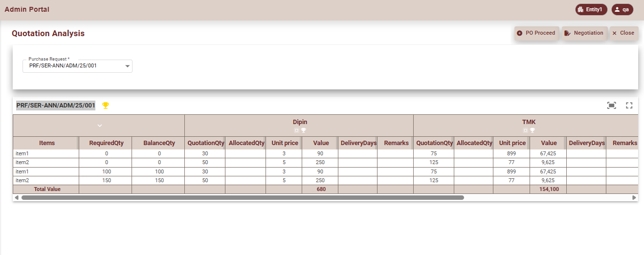This screenshot has width=644, height=255.
Task: Toggle the small square checkbox under TMK
Action: click(526, 130)
